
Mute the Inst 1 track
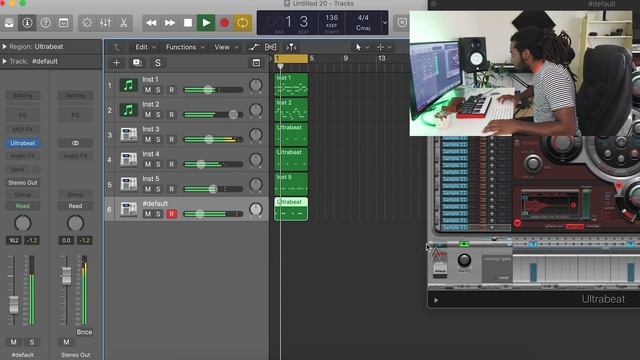147,90
